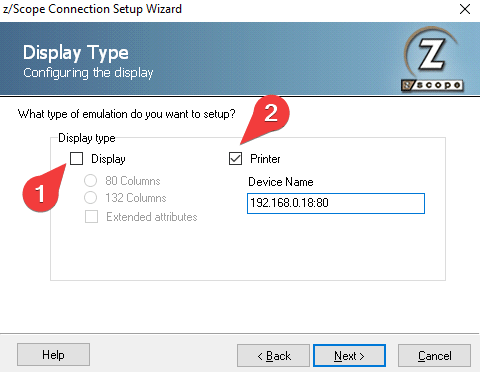Viewport: 480px width, 372px height.
Task: Click the z/Scope logo icon
Action: (432, 60)
